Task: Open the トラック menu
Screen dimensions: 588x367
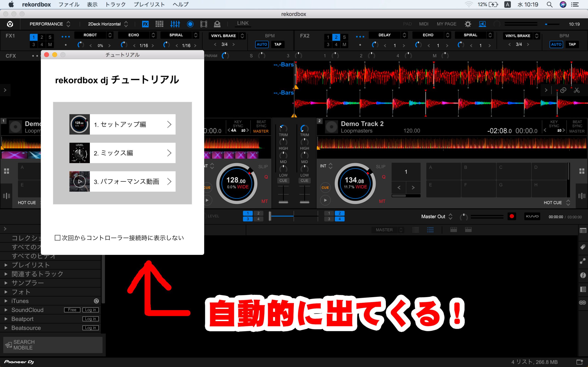Action: (115, 4)
